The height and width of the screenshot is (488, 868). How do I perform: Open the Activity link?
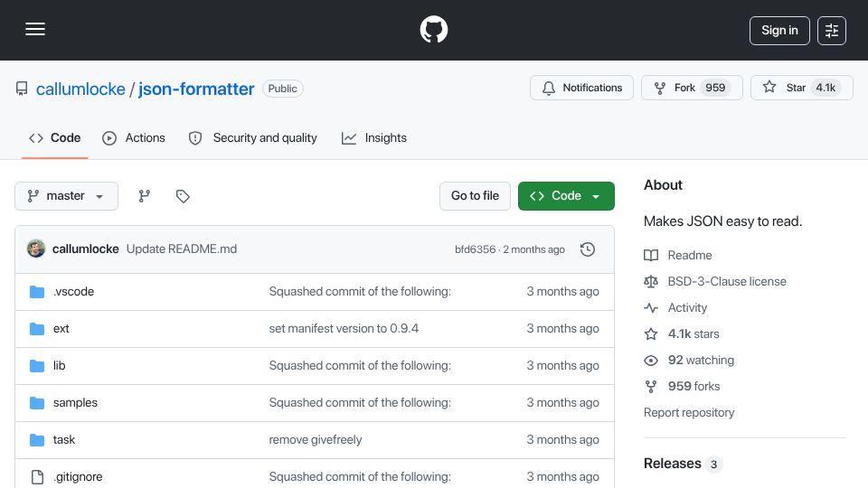(x=687, y=307)
